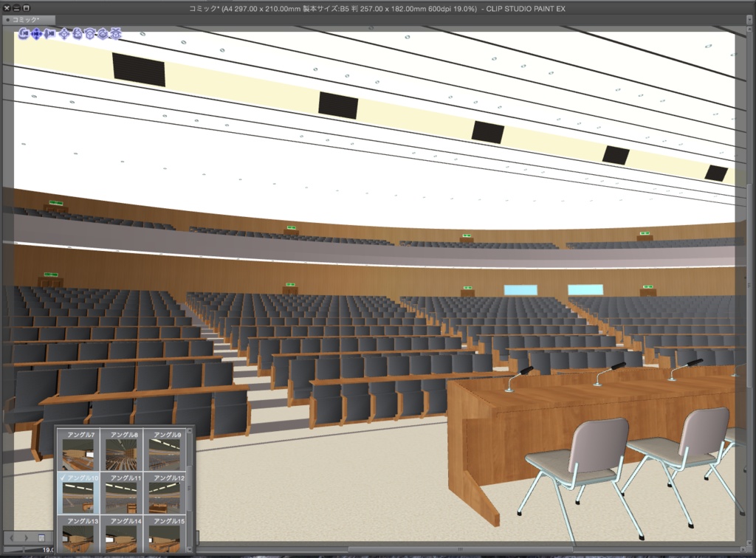Choose the アングル11 camera preset

point(122,494)
